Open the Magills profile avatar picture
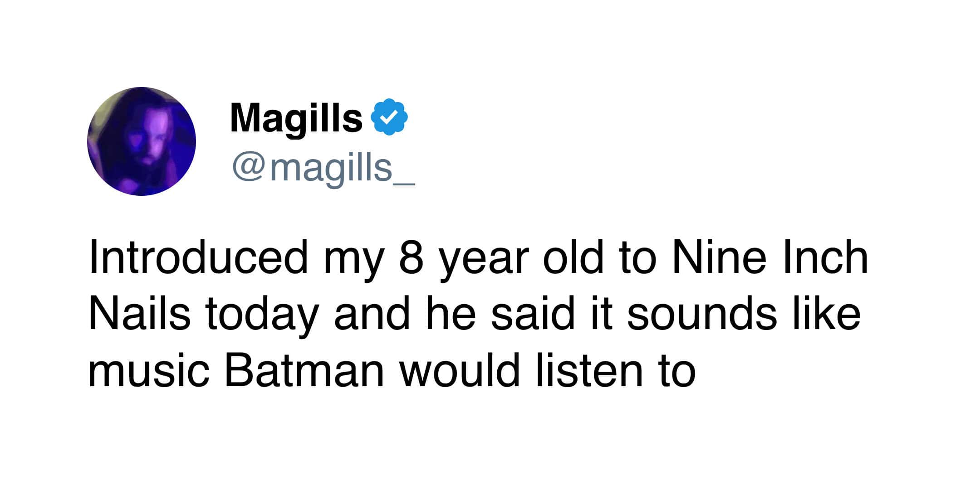This screenshot has height=485, width=980. [x=142, y=141]
